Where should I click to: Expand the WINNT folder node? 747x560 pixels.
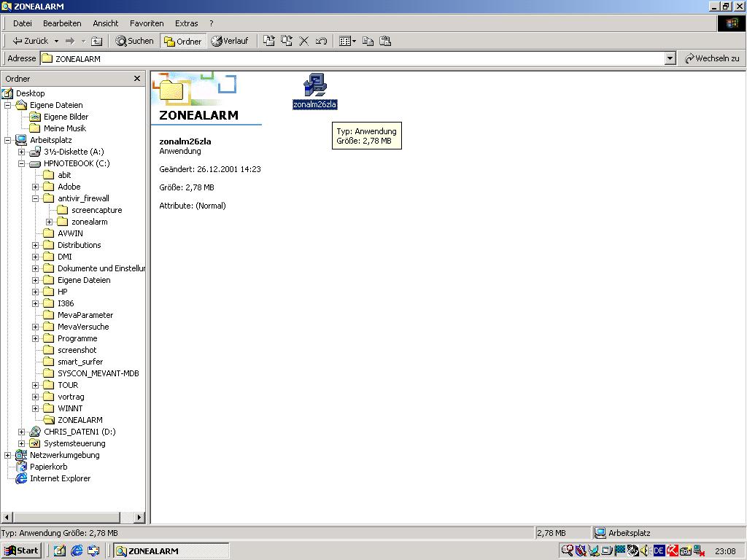pyautogui.click(x=35, y=408)
